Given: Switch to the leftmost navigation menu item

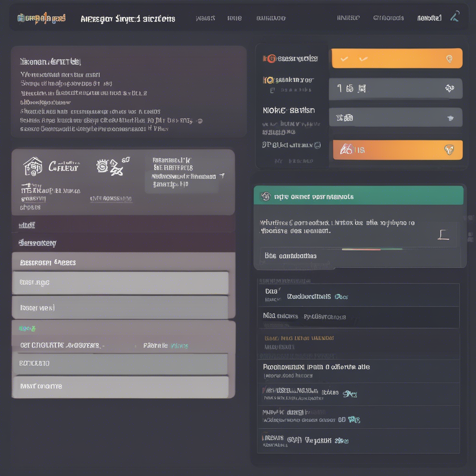Looking at the screenshot, I should coord(206,18).
